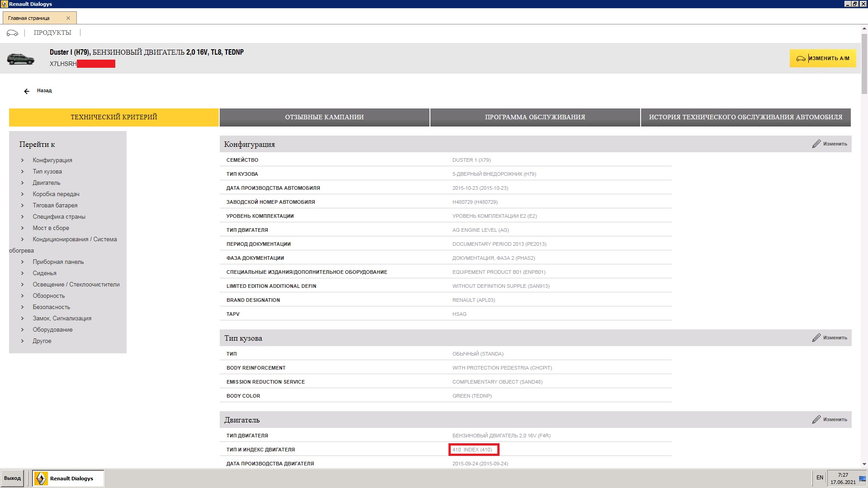Viewport: 868px width, 488px height.
Task: Click the EN language indicator
Action: click(820, 478)
